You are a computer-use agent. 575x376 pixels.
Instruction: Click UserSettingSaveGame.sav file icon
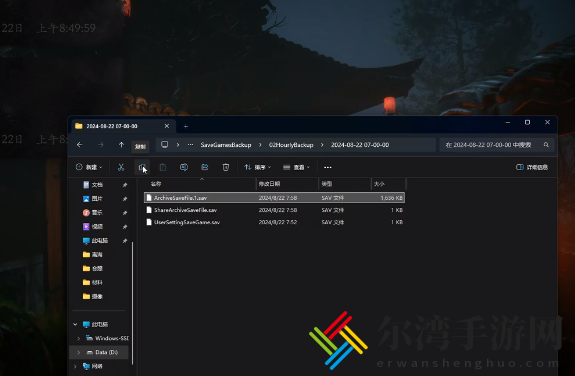pos(149,222)
